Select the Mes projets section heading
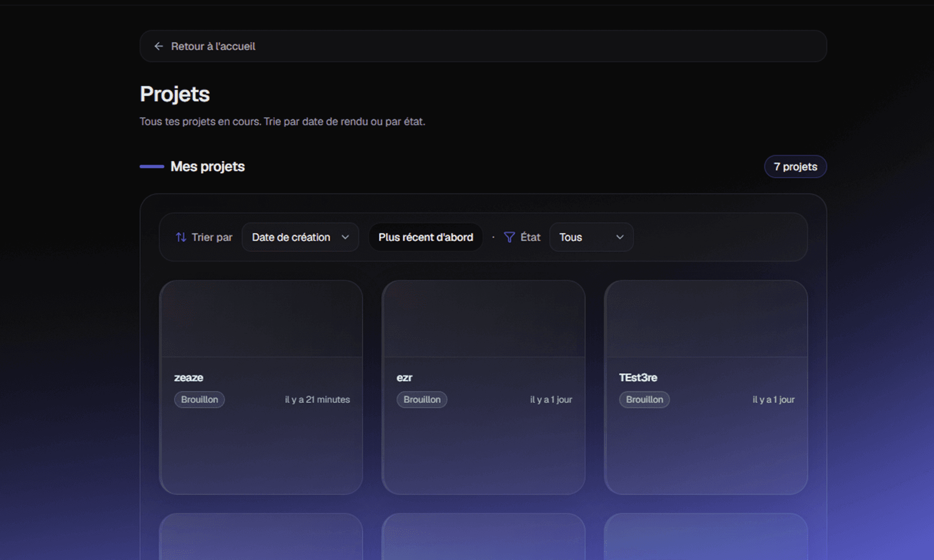The image size is (934, 560). pyautogui.click(x=208, y=166)
